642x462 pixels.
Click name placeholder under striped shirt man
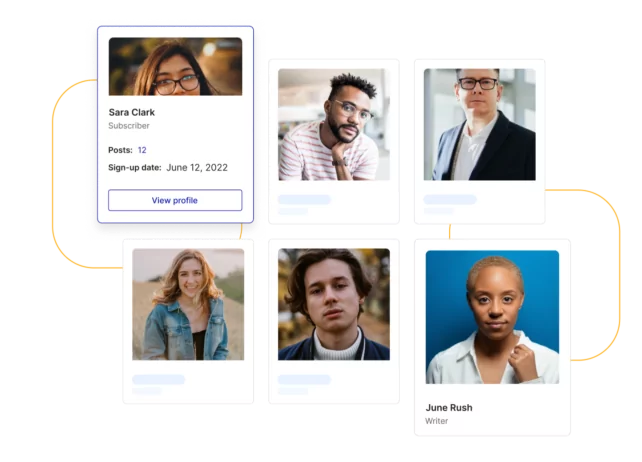coord(304,199)
